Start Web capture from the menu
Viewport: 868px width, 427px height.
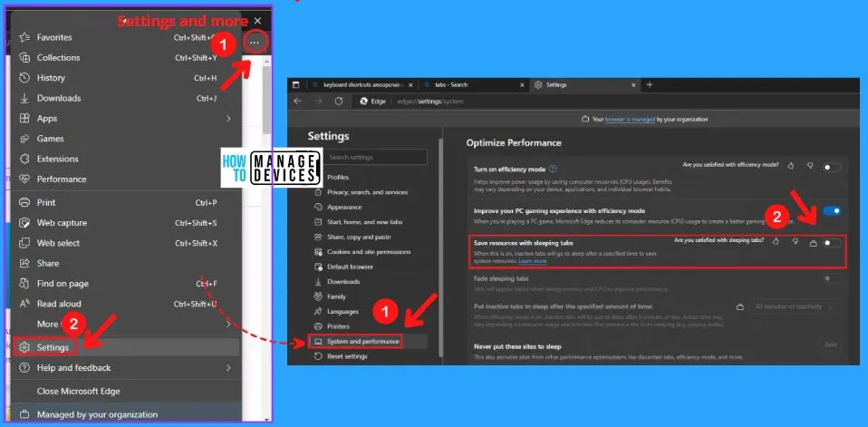coord(125,223)
